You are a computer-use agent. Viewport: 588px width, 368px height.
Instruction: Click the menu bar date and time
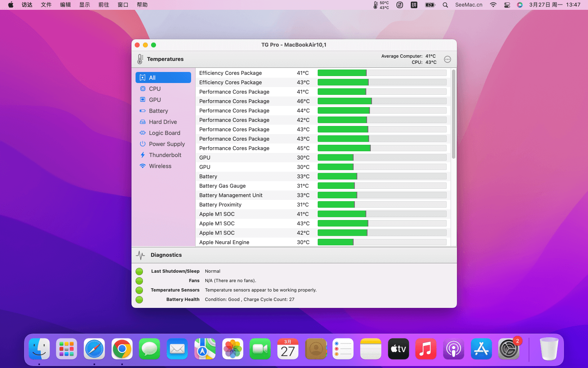coord(555,5)
